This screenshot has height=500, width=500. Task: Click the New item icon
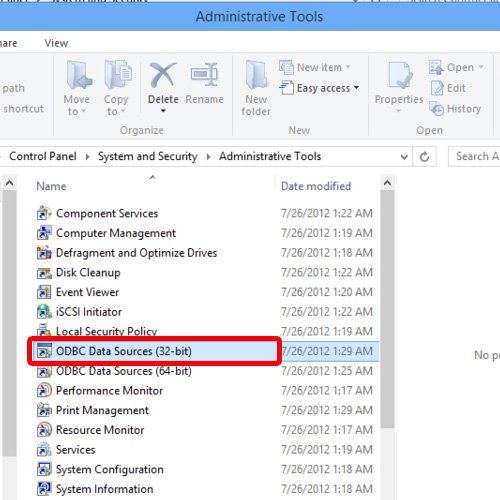(287, 67)
